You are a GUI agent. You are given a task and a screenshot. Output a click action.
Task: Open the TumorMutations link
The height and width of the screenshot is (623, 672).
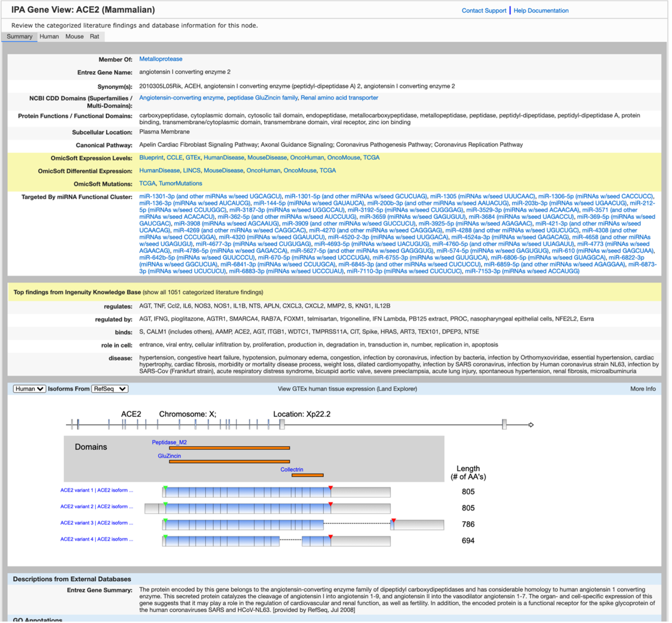[180, 183]
